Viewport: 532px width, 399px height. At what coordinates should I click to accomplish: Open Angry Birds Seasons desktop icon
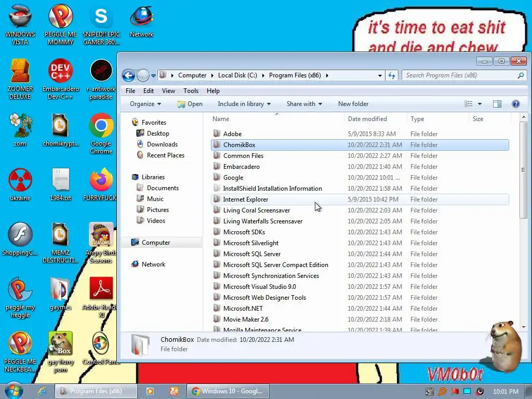(101, 242)
